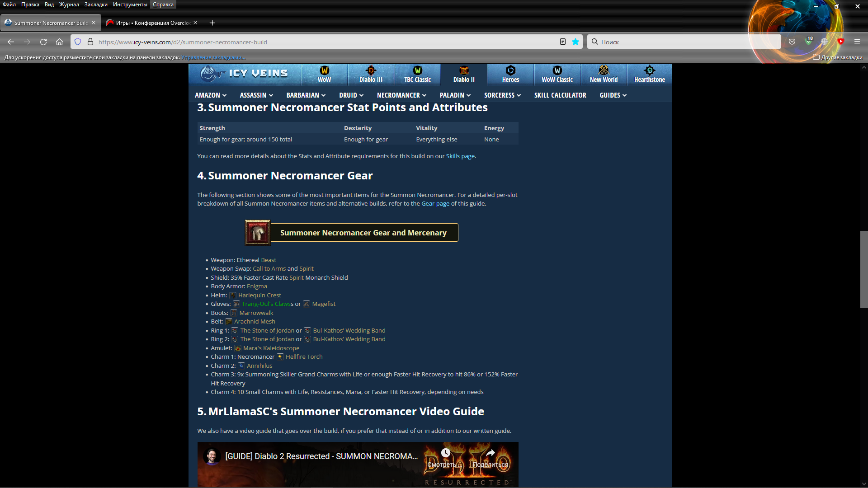Open the Heroes section

[x=510, y=75]
